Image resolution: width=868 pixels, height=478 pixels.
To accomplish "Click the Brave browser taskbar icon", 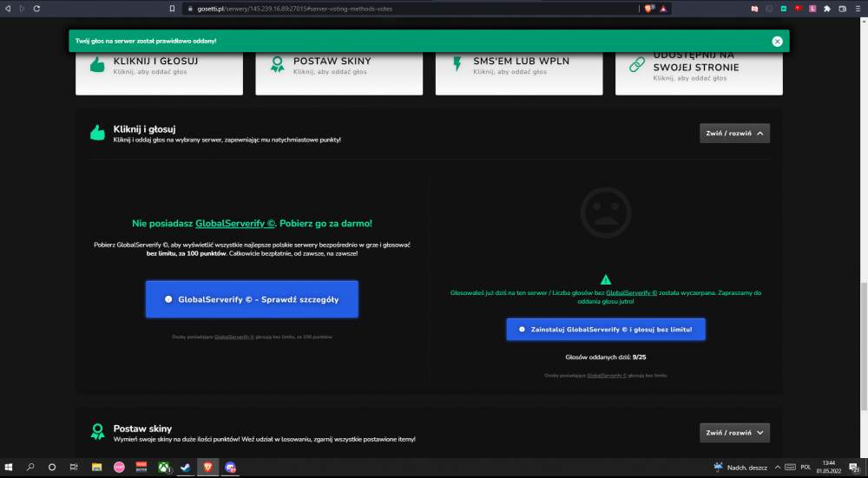I will pyautogui.click(x=208, y=468).
